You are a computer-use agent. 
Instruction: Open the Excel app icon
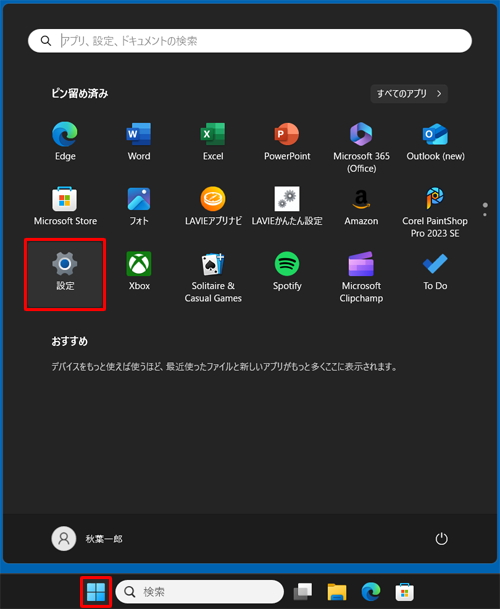click(213, 141)
